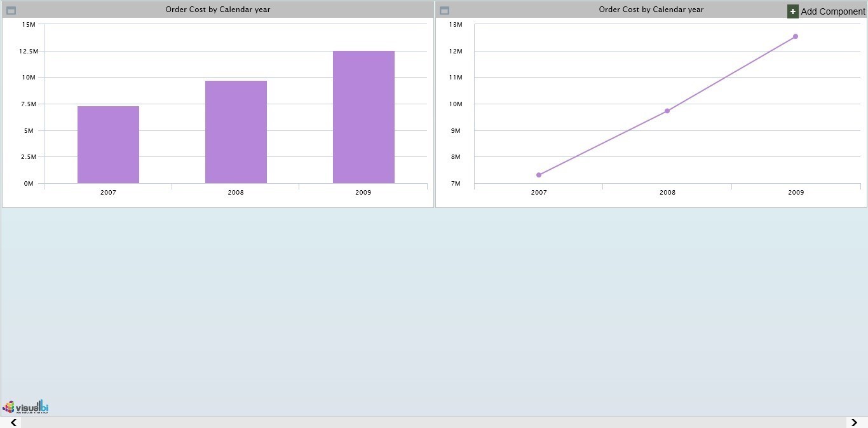Click the 2009 axis label under line chart
Screen dimensions: 868x428
[796, 192]
